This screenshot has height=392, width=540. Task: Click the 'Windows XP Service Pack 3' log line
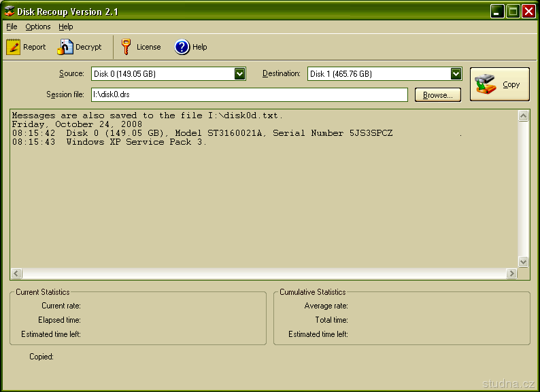[109, 142]
